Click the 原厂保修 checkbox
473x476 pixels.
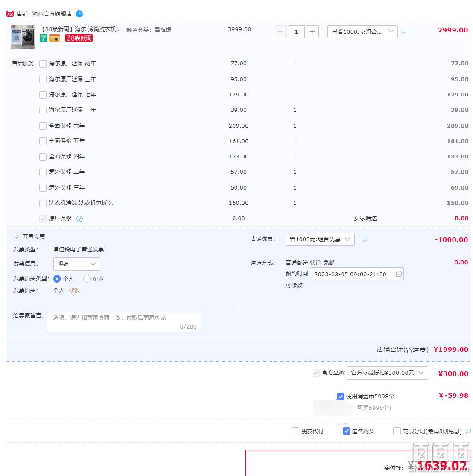click(43, 219)
